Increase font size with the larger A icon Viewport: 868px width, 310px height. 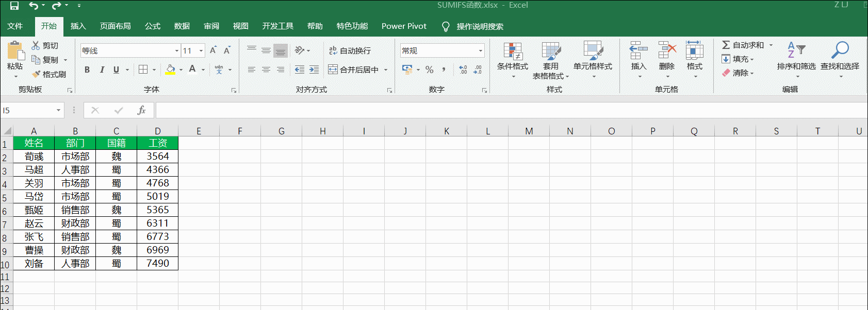[213, 50]
